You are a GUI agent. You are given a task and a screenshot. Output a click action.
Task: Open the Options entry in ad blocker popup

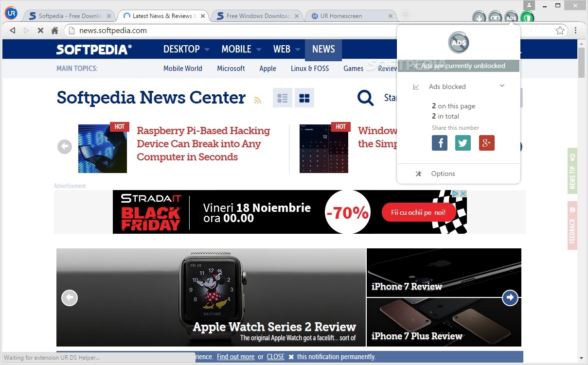[443, 174]
